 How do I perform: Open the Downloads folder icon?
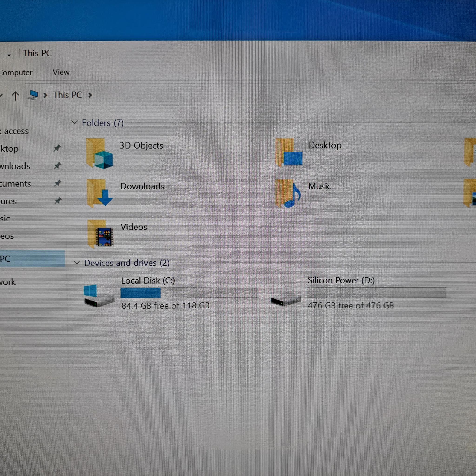point(100,193)
